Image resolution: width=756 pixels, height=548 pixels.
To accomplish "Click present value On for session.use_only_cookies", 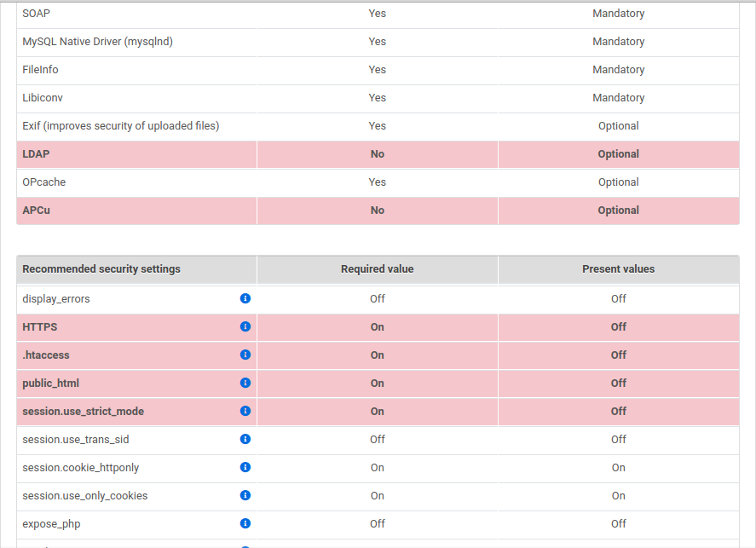I will point(619,495).
